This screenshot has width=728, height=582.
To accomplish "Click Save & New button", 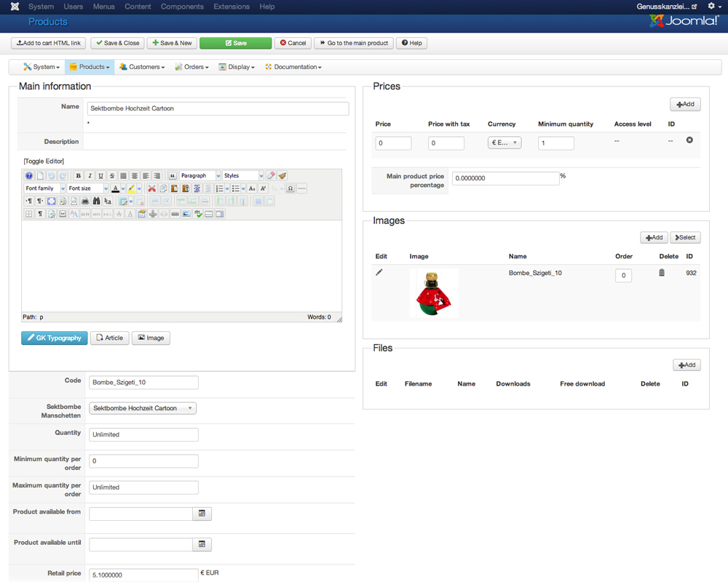I will tap(173, 43).
